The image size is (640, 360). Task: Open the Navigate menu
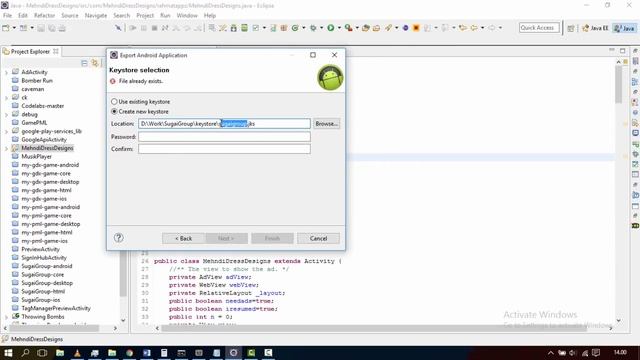coord(96,16)
